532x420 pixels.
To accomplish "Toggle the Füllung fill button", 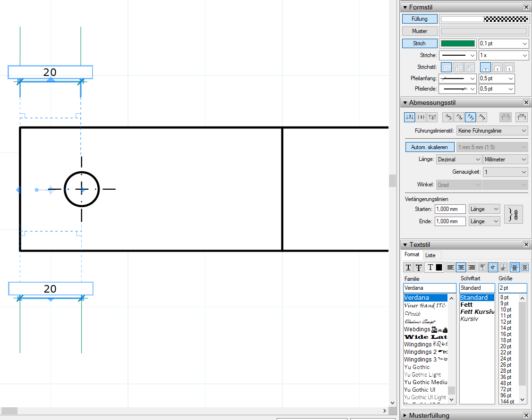I will pos(420,19).
